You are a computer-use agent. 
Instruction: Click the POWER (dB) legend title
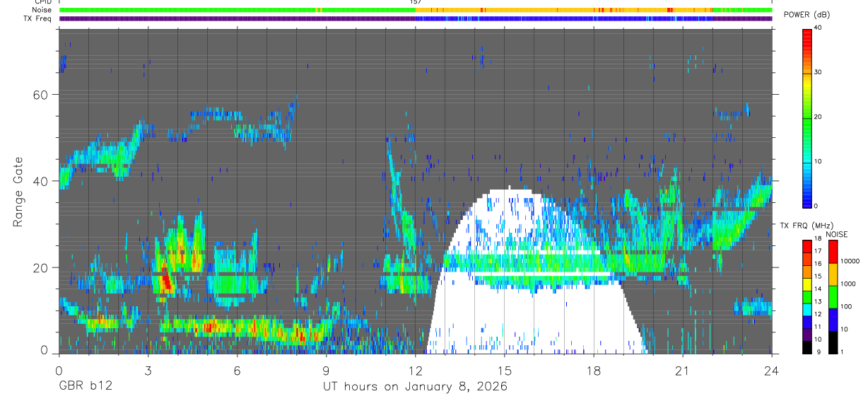(807, 15)
